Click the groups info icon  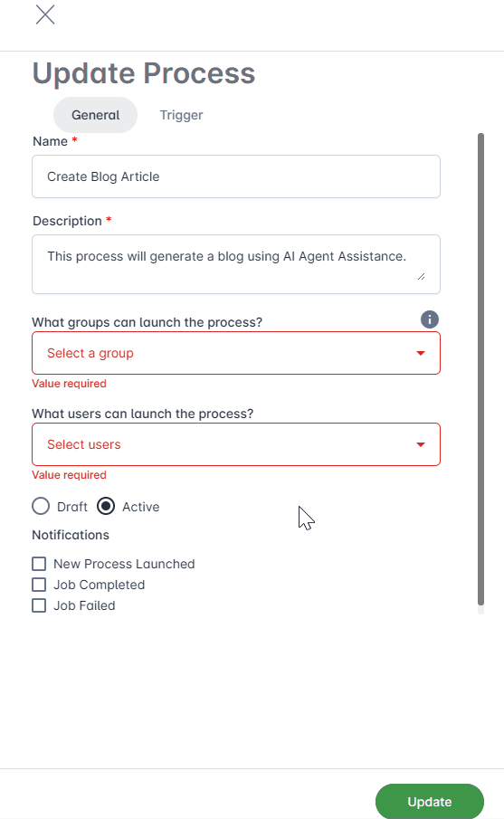[430, 319]
